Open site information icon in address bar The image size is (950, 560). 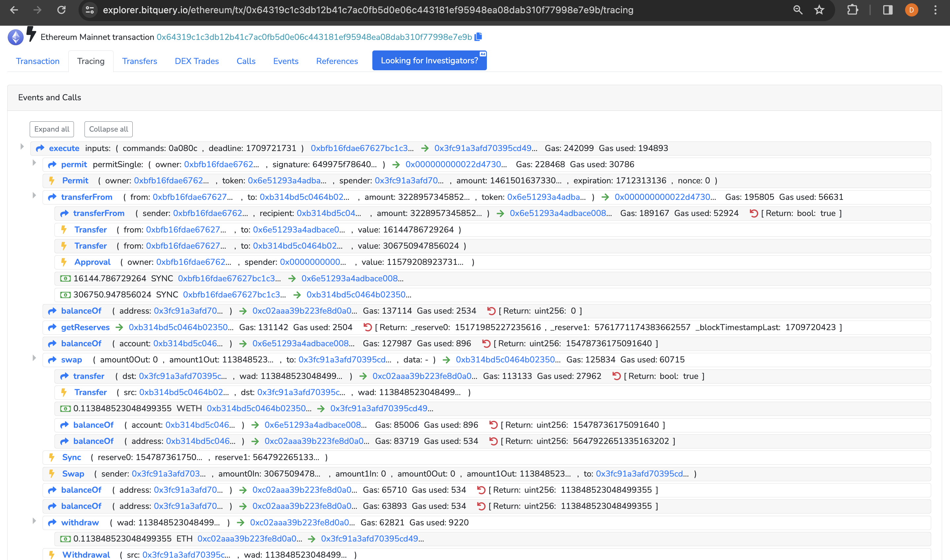(90, 10)
